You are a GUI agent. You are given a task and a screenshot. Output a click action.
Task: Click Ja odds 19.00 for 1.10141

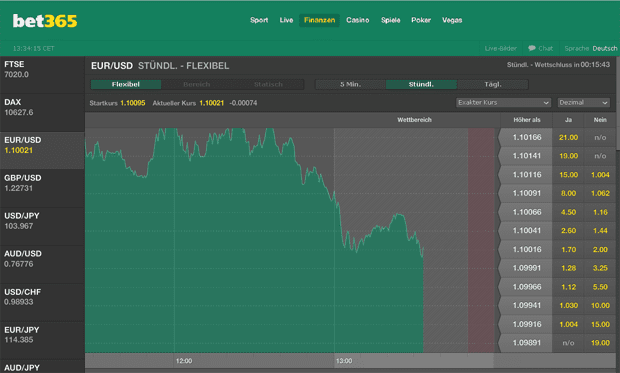click(x=568, y=156)
